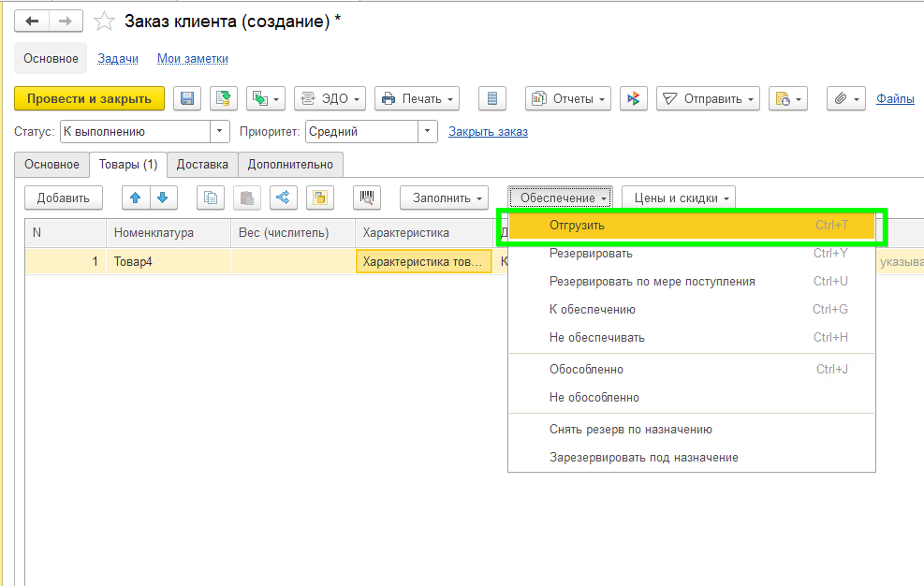Click the Номенклатура column header
Screen dimensions: 924x586
(169, 233)
